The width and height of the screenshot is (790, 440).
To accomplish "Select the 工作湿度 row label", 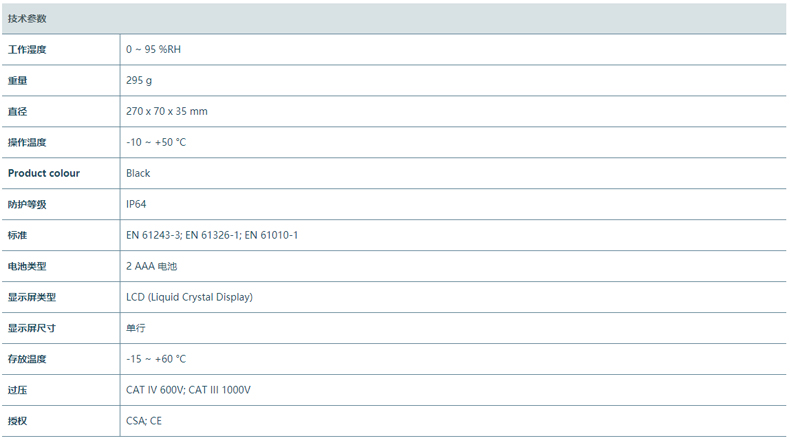I will tap(27, 49).
